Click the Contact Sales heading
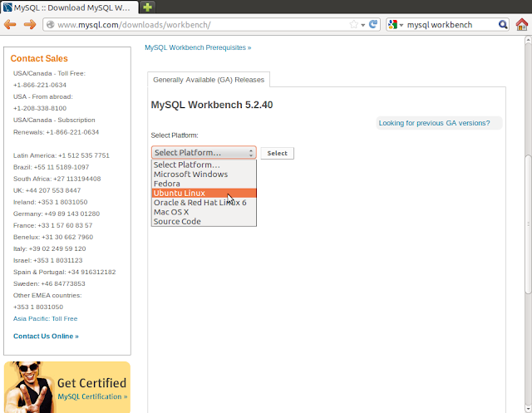Screen dimensions: 532x413 click(39, 58)
